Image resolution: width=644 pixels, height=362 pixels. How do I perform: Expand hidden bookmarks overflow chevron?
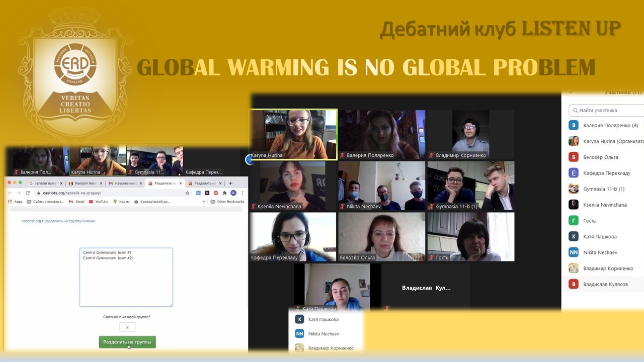pyautogui.click(x=204, y=202)
